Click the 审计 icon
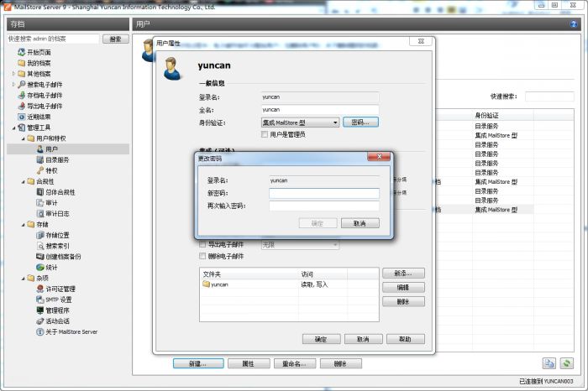Image resolution: width=588 pixels, height=391 pixels. click(x=40, y=202)
